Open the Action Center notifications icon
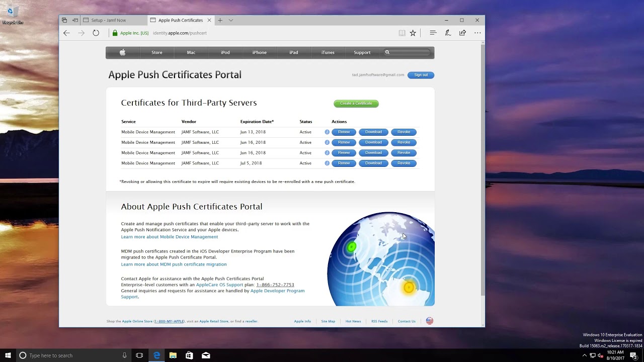 coord(633,355)
